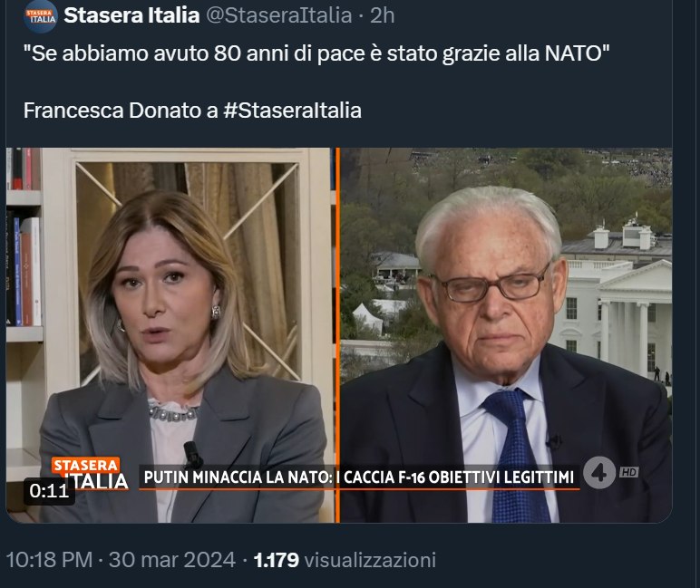Click the HD badge beside channel logo
The height and width of the screenshot is (588, 700).
(x=628, y=472)
